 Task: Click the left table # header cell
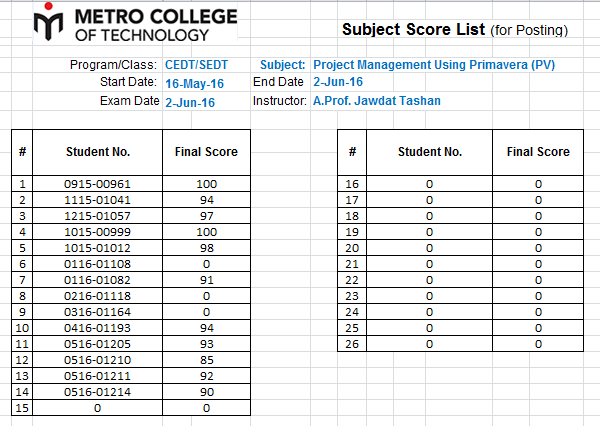point(22,152)
